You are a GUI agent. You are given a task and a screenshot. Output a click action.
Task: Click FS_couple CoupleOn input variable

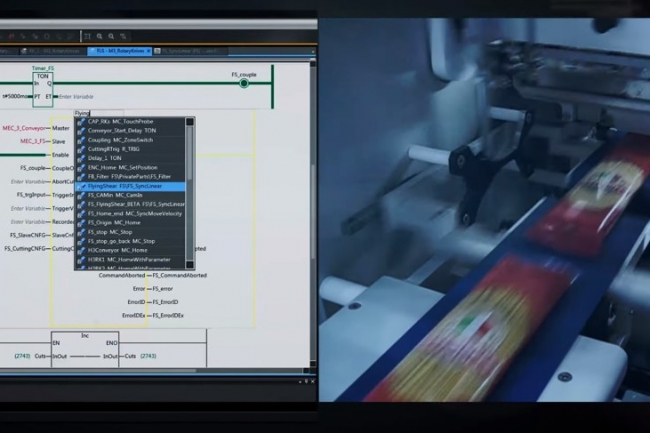(33, 168)
